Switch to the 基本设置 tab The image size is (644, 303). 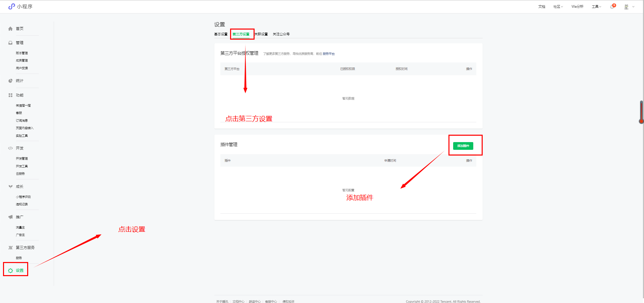[221, 34]
